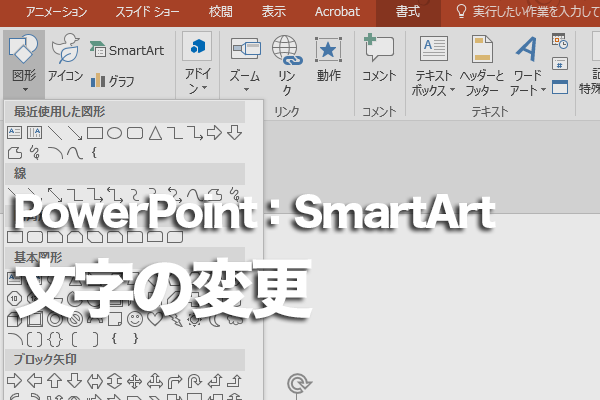Choose snip diagonal corner rectangle shape

coord(95,237)
